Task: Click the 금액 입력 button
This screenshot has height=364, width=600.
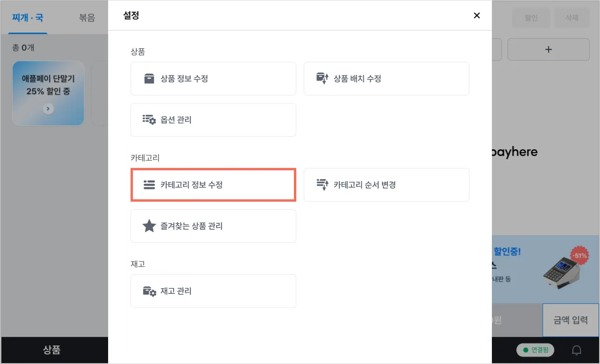Action: coord(570,320)
